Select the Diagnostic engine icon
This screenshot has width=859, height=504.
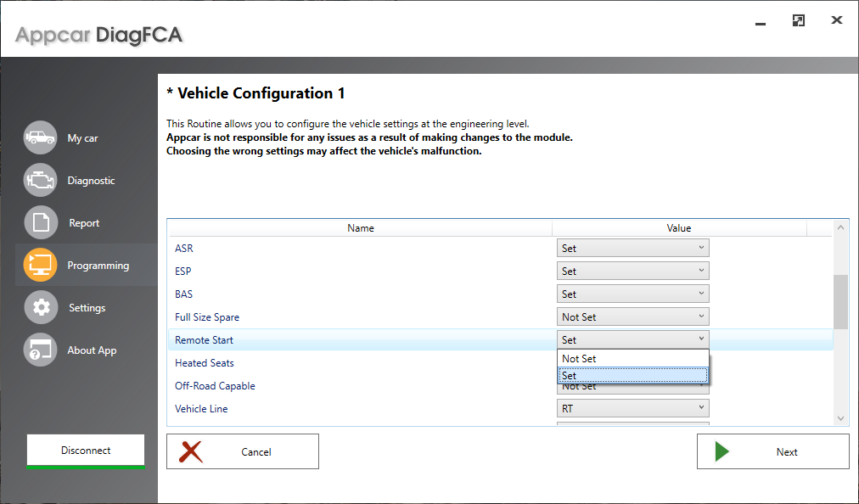(40, 180)
